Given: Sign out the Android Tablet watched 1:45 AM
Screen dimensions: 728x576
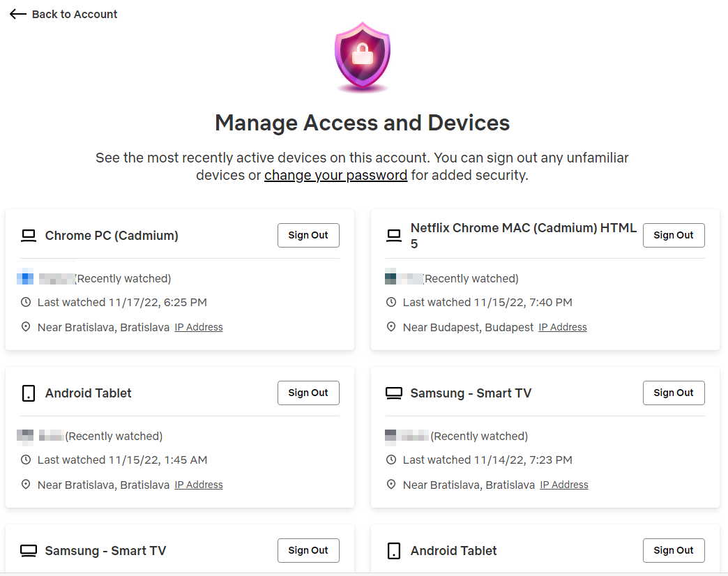Looking at the screenshot, I should pos(308,393).
